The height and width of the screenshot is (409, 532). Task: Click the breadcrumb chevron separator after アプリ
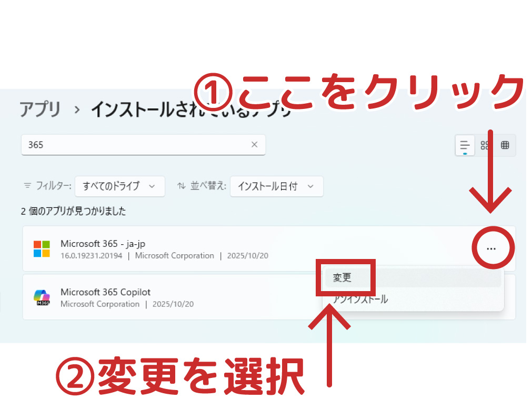(x=77, y=110)
